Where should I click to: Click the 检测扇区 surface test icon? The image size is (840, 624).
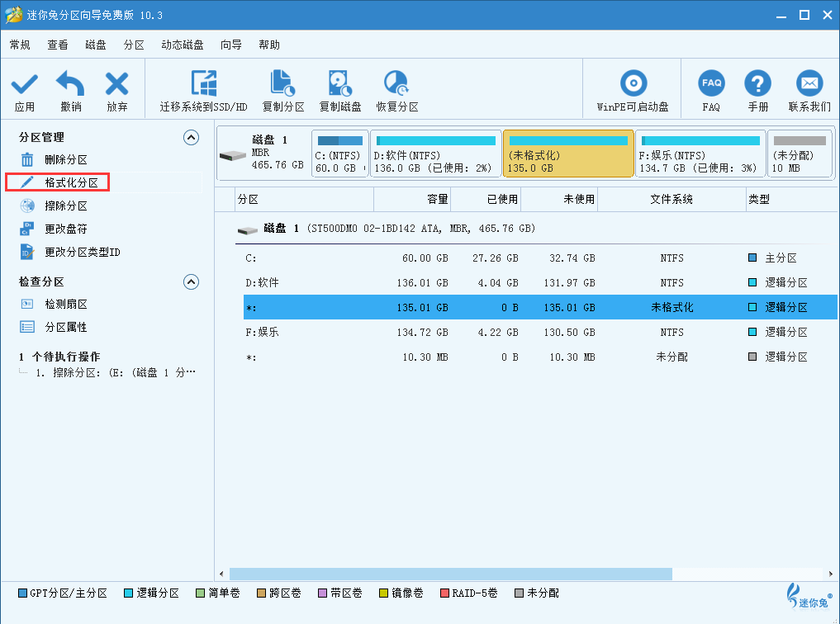click(26, 304)
